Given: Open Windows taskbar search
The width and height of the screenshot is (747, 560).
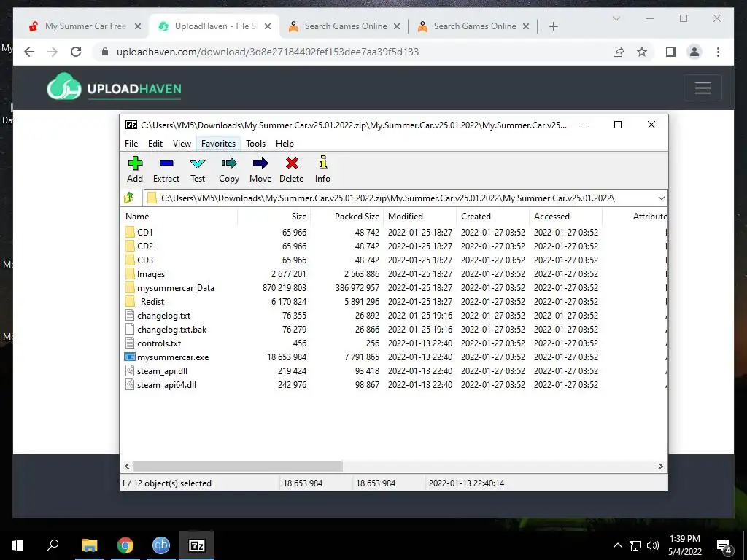Looking at the screenshot, I should point(53,545).
